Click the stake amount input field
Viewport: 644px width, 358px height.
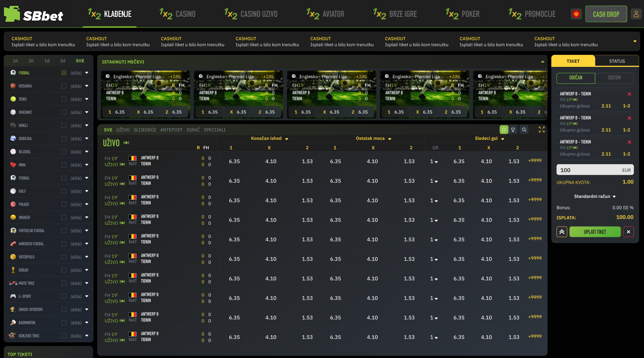coord(589,170)
